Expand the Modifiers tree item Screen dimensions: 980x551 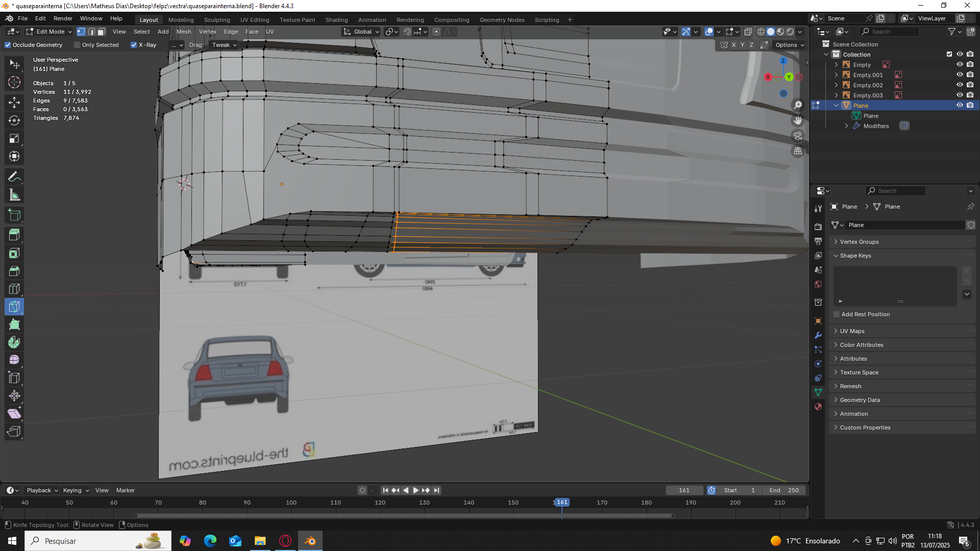[x=846, y=126]
